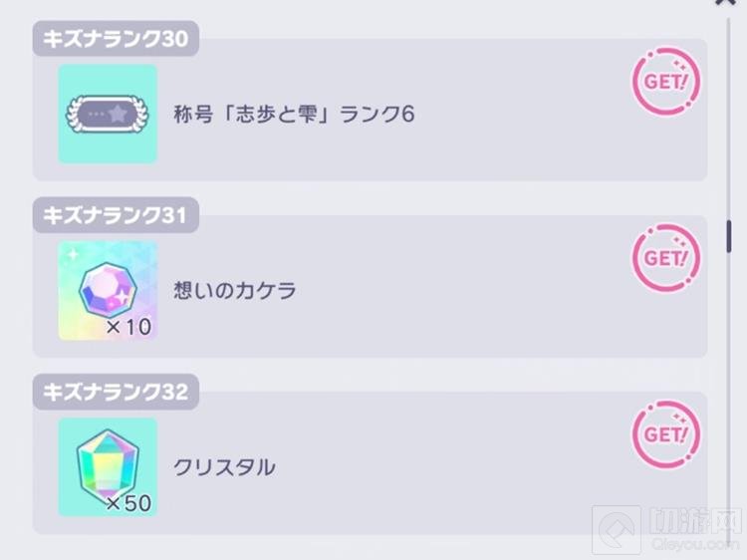This screenshot has width=747, height=560.
Task: Select the キズナランク32 header label
Action: (x=117, y=392)
